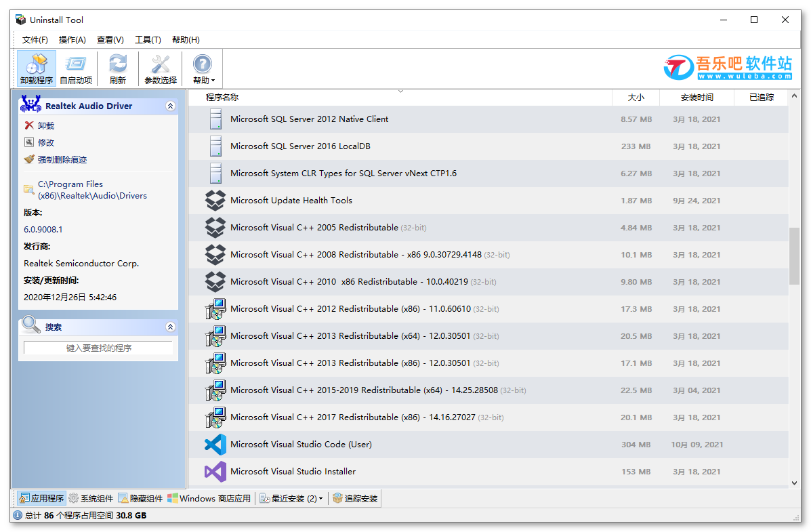The width and height of the screenshot is (811, 532).
Task: Open the 查看(V) menu
Action: [x=110, y=40]
